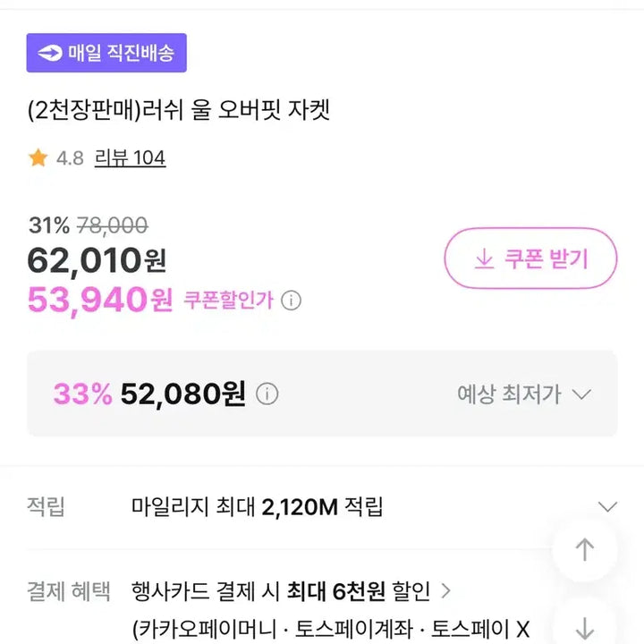Click the 53,940원 coupon price

pyautogui.click(x=99, y=300)
